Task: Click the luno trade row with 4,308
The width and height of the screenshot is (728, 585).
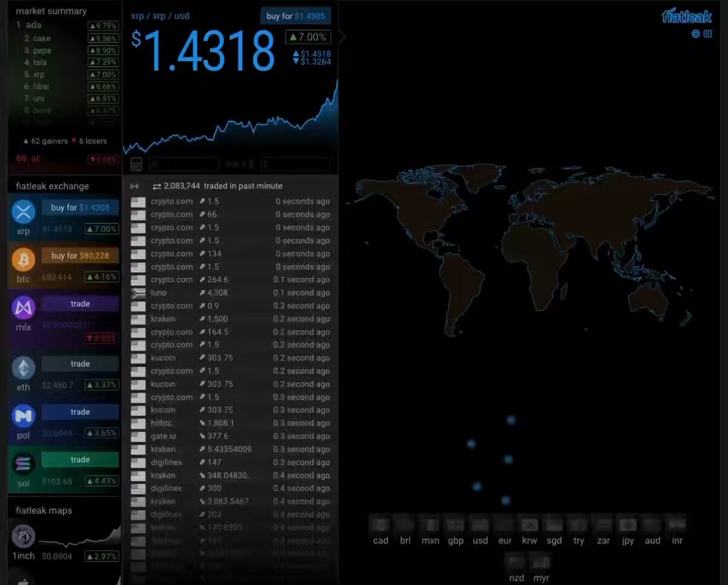Action: click(x=231, y=293)
